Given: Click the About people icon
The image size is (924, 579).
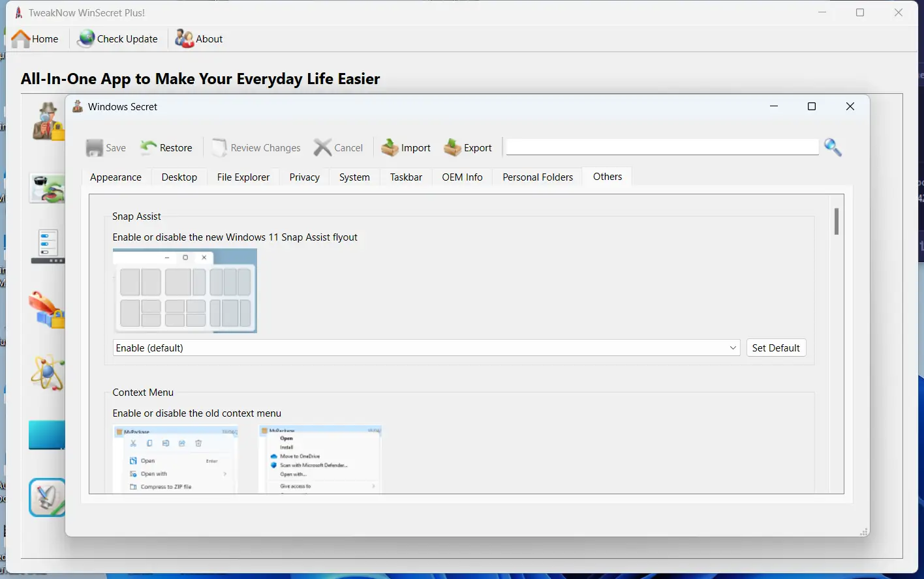Looking at the screenshot, I should (x=184, y=39).
